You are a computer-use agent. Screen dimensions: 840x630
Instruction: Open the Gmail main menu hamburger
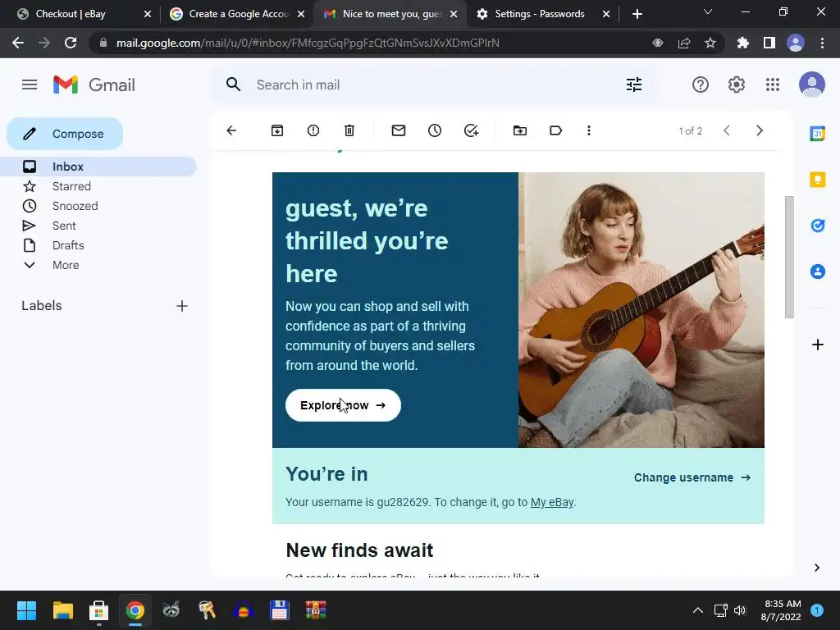pyautogui.click(x=30, y=84)
